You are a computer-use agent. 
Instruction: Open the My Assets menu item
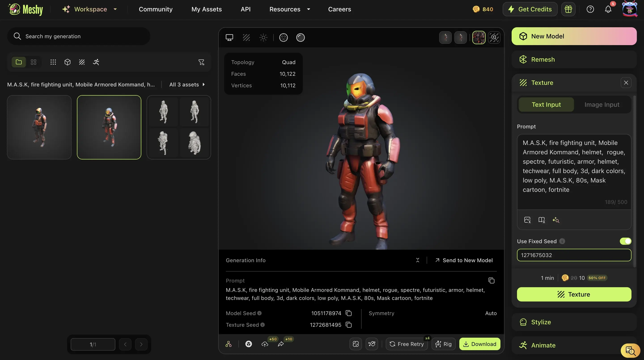click(206, 9)
